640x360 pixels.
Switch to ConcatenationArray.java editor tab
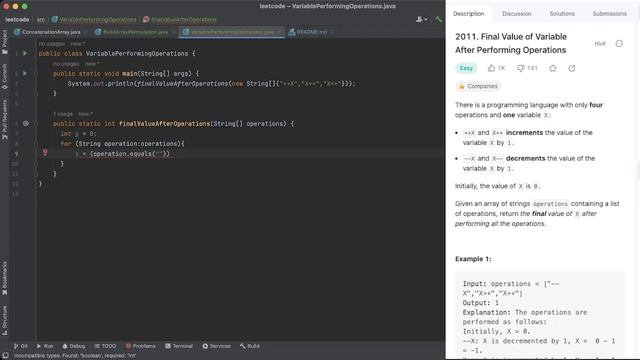coord(51,32)
